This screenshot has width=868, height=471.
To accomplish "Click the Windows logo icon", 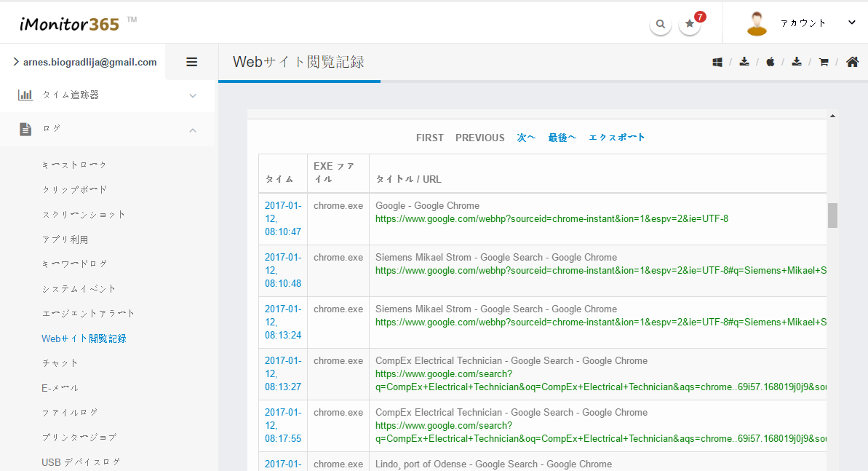I will (717, 62).
